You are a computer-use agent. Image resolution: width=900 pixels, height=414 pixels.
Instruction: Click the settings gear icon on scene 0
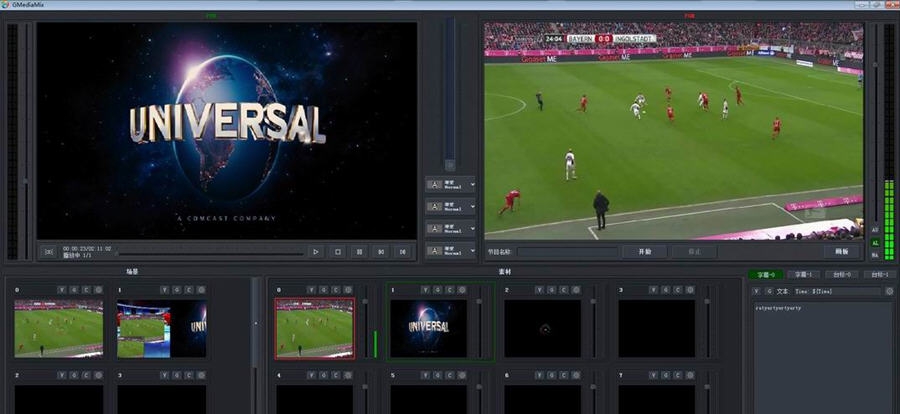coord(100,290)
